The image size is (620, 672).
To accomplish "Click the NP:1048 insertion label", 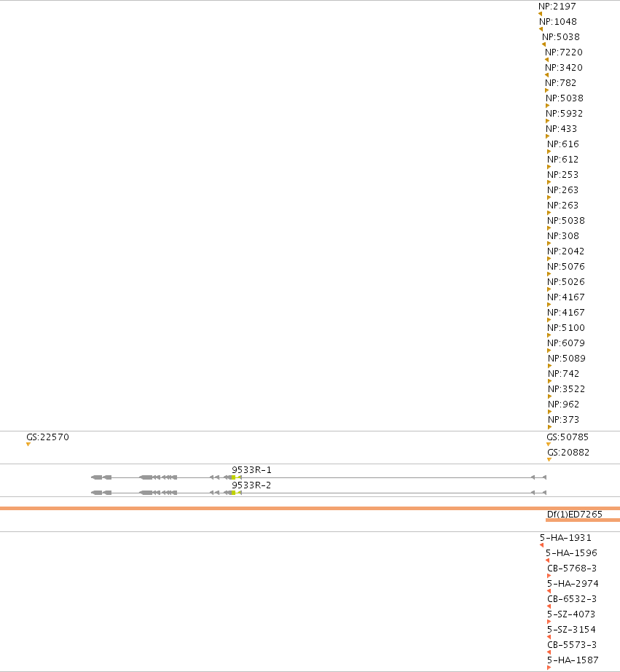I will pyautogui.click(x=558, y=22).
